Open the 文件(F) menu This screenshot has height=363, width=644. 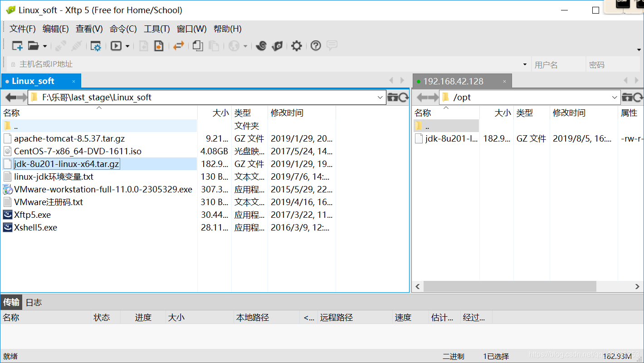(x=23, y=29)
